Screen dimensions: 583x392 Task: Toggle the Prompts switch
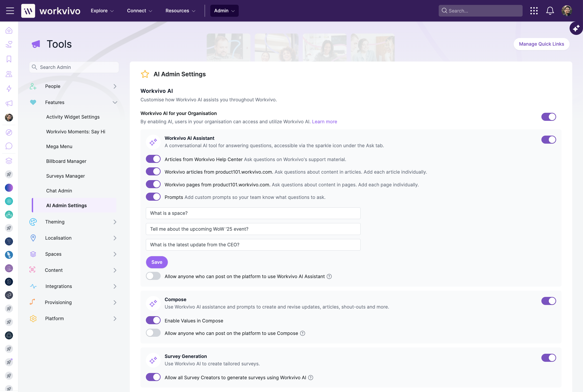click(153, 197)
